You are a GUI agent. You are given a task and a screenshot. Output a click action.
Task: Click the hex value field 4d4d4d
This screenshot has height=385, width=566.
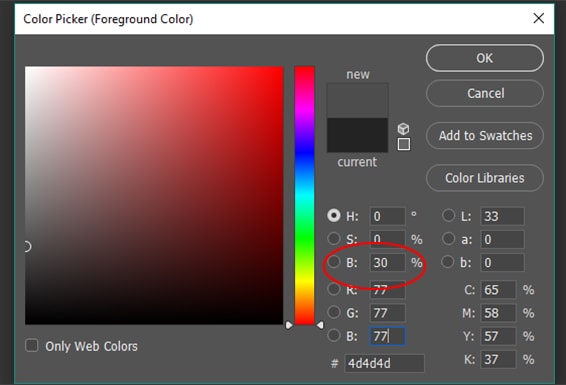click(x=384, y=363)
